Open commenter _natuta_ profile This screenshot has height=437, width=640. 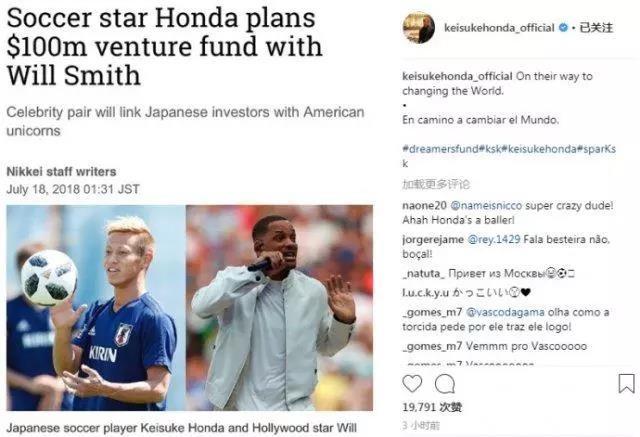(423, 273)
